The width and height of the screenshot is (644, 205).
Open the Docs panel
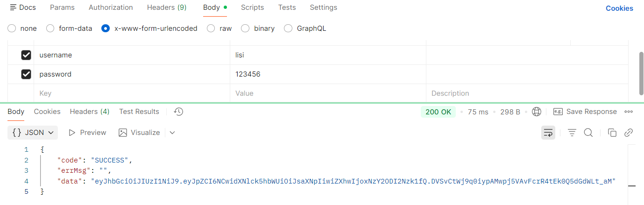point(22,7)
